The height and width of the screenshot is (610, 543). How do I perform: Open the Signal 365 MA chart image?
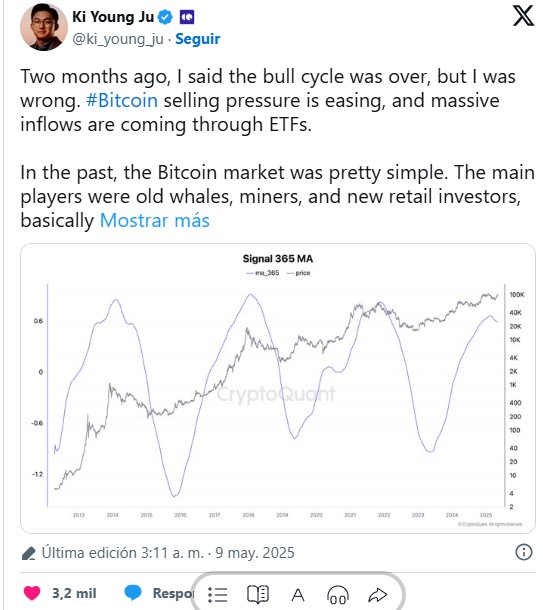(x=278, y=388)
